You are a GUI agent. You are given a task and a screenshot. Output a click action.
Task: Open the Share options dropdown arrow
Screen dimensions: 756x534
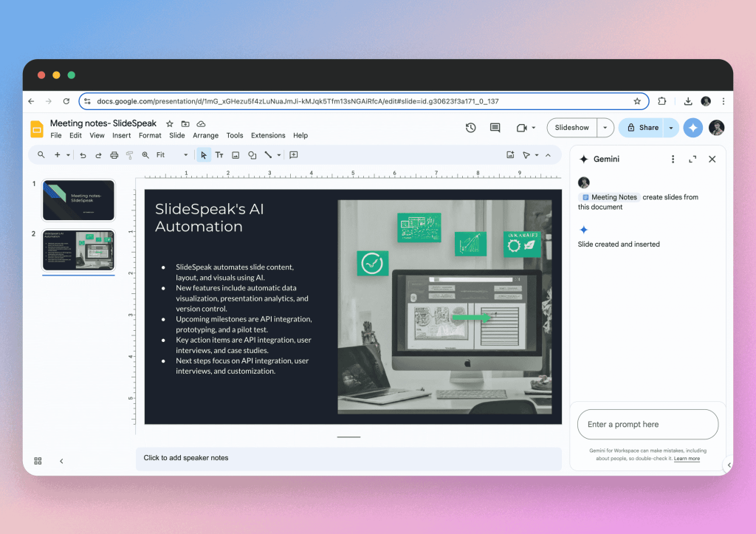[671, 128]
